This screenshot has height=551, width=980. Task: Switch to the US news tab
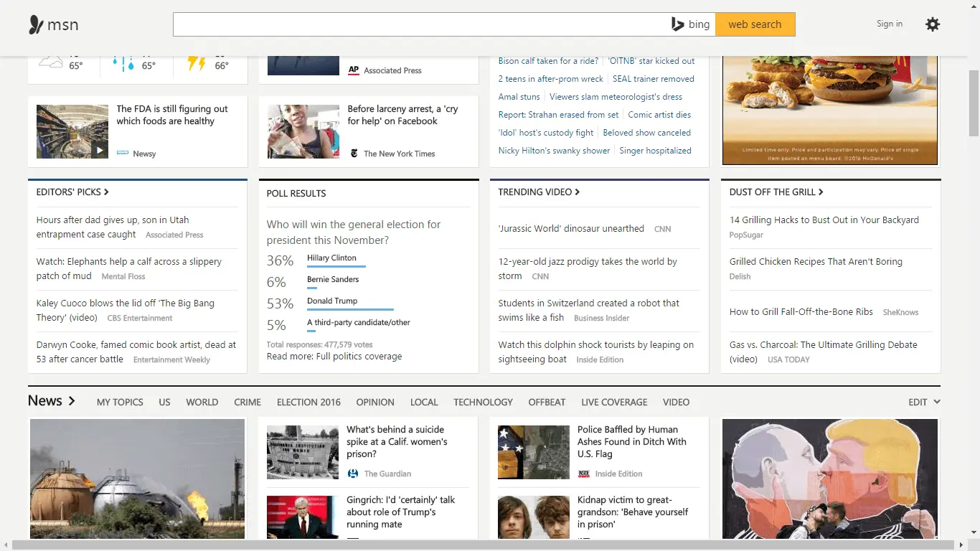165,402
